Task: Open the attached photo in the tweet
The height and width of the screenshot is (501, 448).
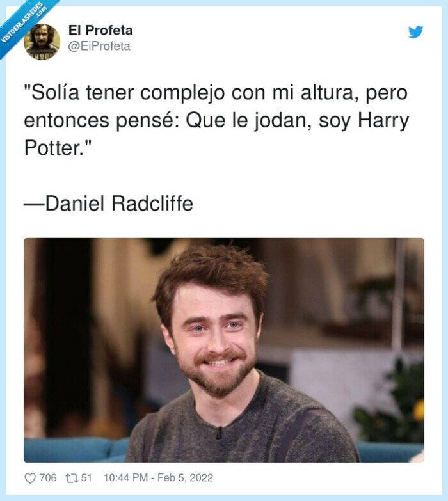Action: click(224, 350)
